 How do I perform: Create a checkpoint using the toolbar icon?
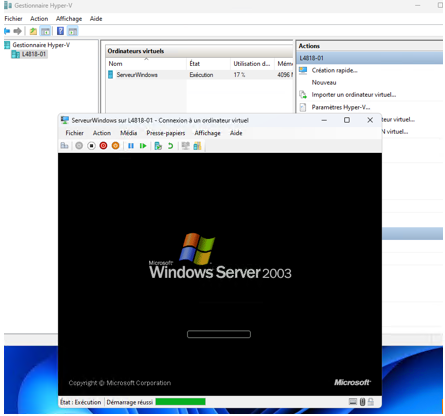(158, 146)
